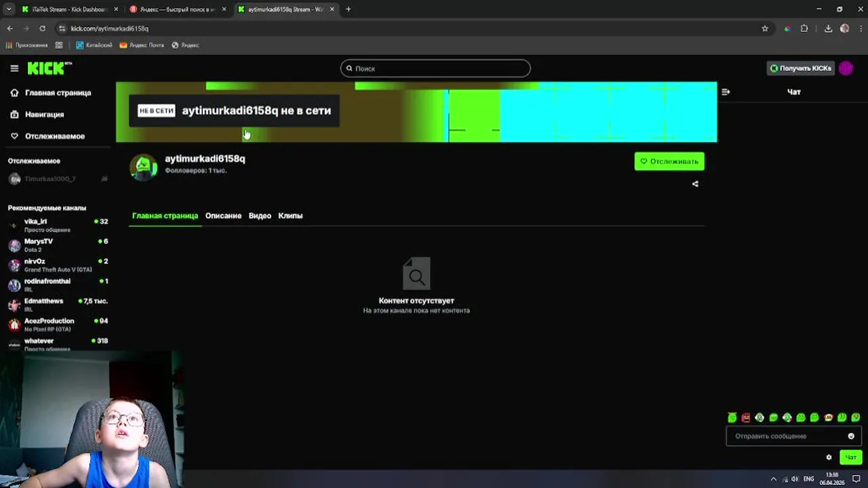Image resolution: width=868 pixels, height=488 pixels.
Task: Click the green Чат send button
Action: click(x=850, y=457)
